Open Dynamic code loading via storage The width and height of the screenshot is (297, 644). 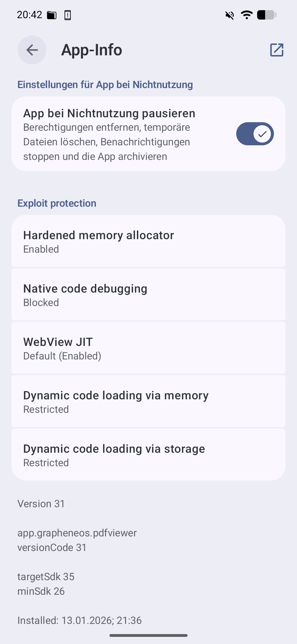(x=148, y=455)
